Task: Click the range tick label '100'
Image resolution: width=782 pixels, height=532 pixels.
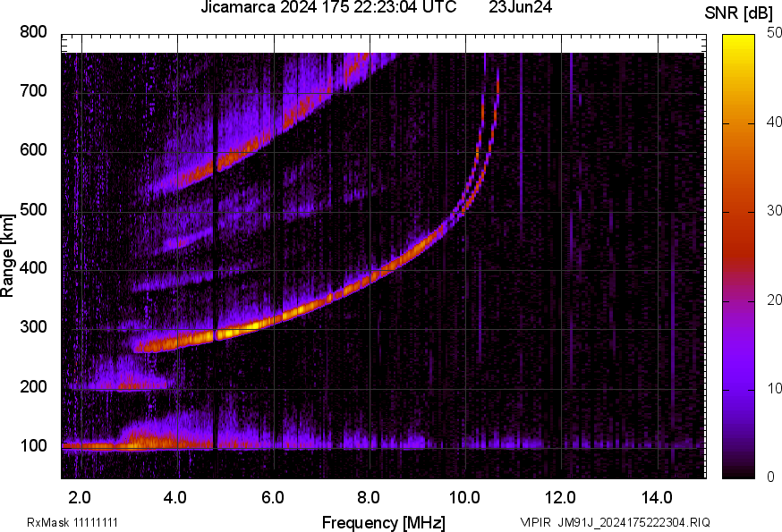Action: [x=33, y=445]
